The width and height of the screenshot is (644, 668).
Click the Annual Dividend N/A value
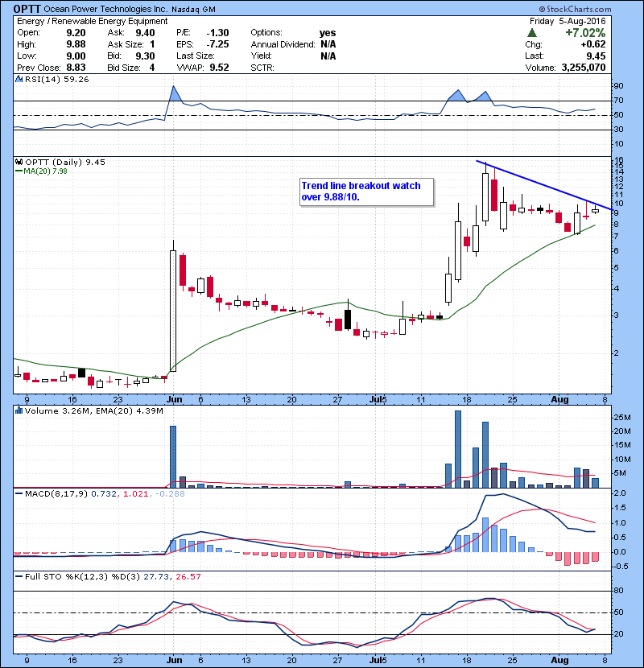click(x=328, y=44)
